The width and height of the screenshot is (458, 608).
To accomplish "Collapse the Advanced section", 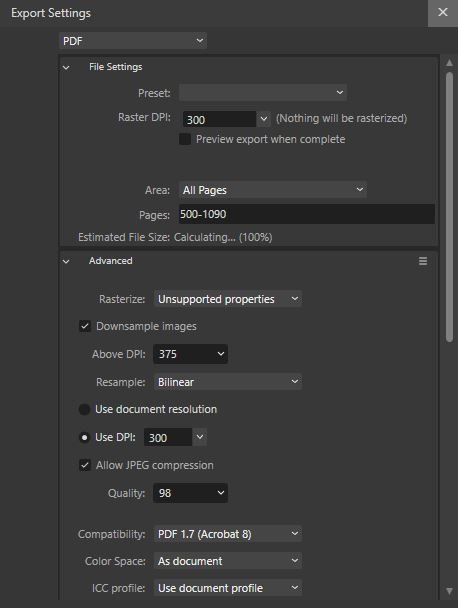I will pyautogui.click(x=66, y=261).
